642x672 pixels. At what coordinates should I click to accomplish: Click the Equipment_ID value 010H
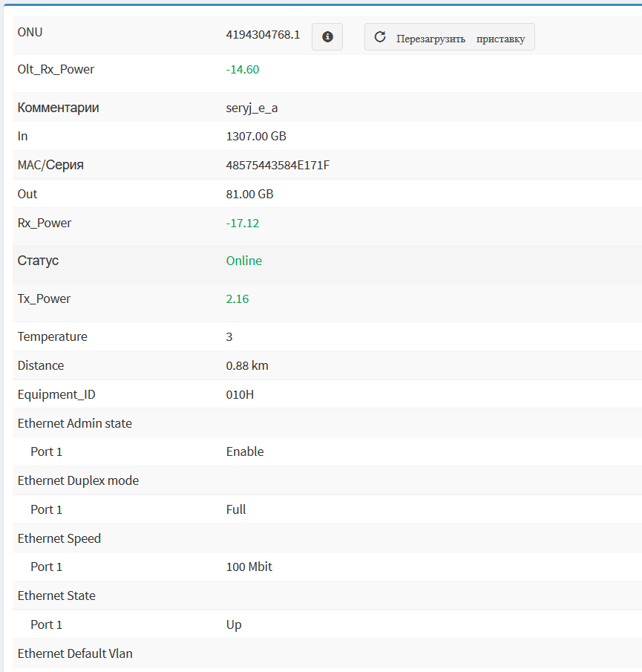(240, 395)
